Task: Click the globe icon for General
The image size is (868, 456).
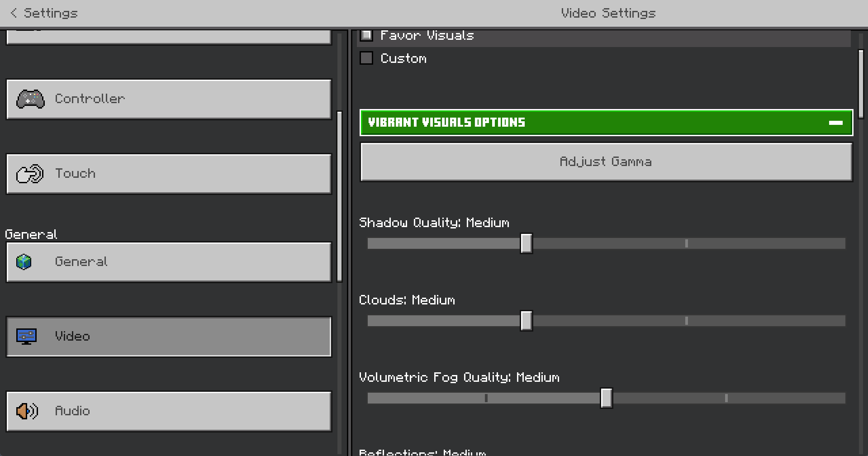Action: (24, 261)
